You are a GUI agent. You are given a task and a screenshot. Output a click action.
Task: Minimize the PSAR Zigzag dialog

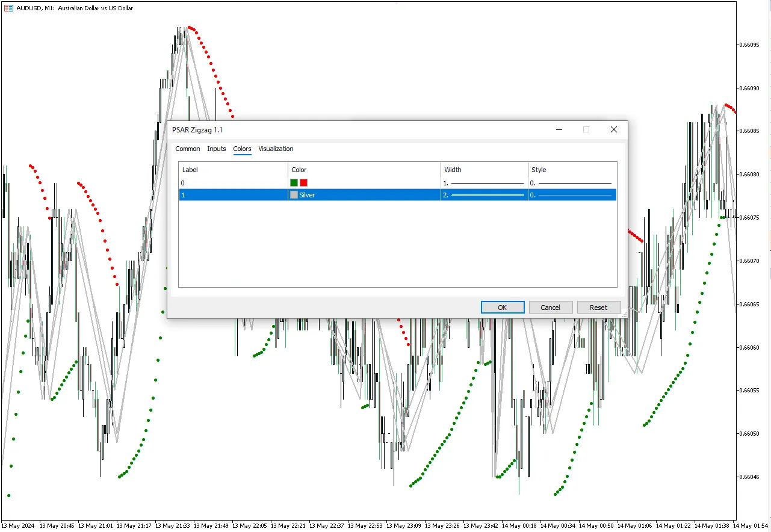(x=559, y=129)
